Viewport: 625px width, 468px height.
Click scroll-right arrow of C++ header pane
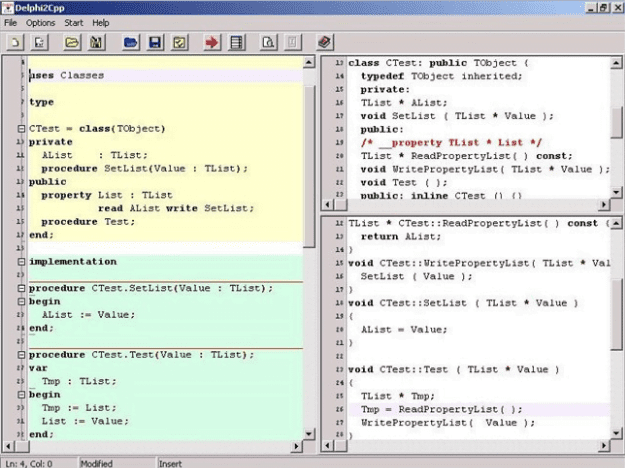coord(604,205)
